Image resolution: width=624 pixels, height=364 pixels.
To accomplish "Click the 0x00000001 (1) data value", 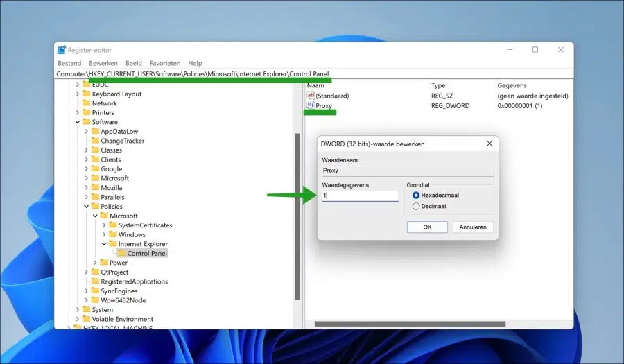I will click(520, 106).
